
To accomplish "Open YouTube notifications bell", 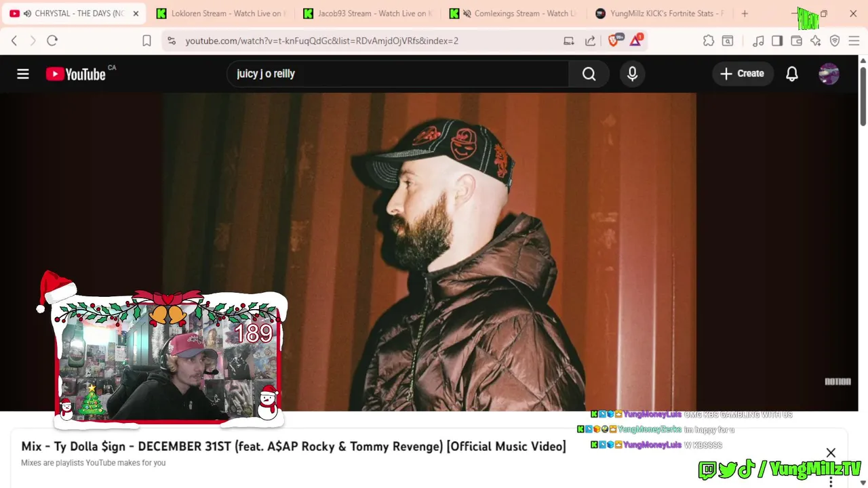I will [x=792, y=74].
